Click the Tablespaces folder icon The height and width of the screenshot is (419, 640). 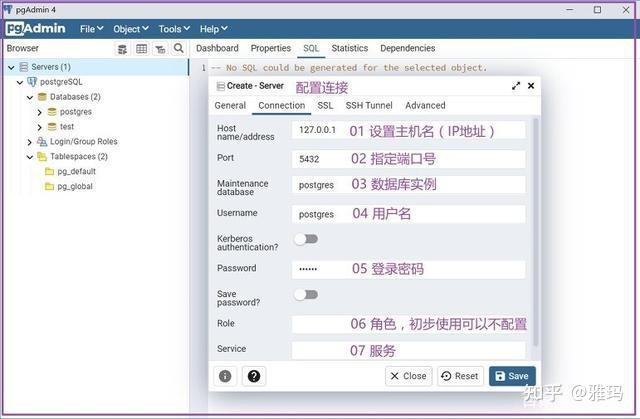[42, 156]
